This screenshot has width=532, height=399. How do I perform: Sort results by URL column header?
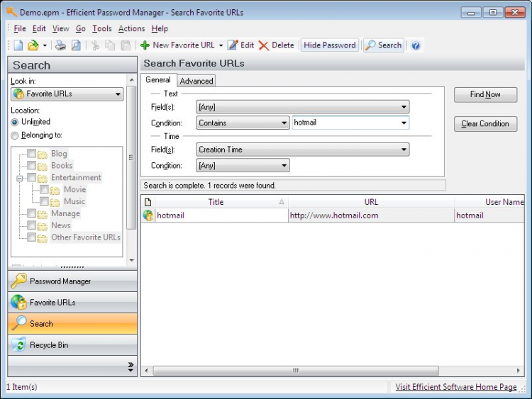coord(371,202)
